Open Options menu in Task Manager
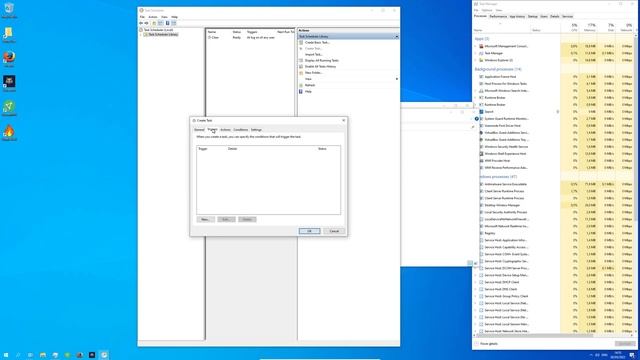This screenshot has height=360, width=640. pyautogui.click(x=487, y=10)
